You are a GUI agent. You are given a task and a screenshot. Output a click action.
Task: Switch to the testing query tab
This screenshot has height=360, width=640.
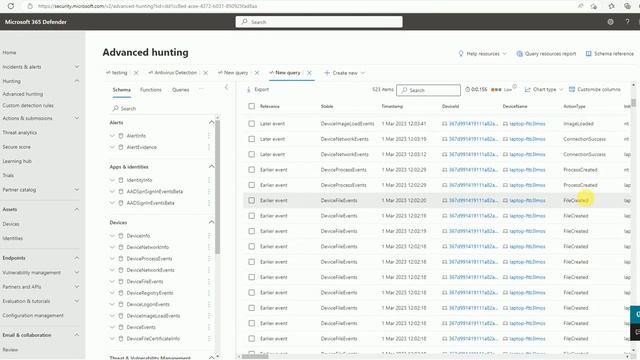point(117,73)
